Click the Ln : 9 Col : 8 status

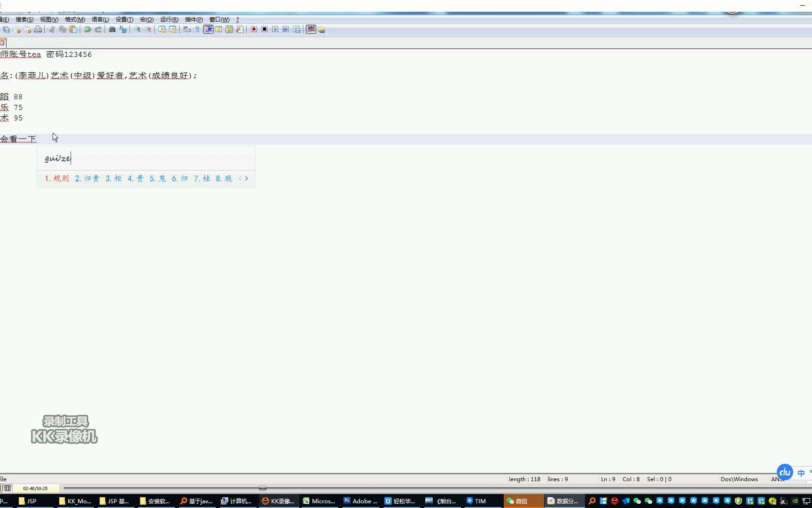tap(620, 479)
